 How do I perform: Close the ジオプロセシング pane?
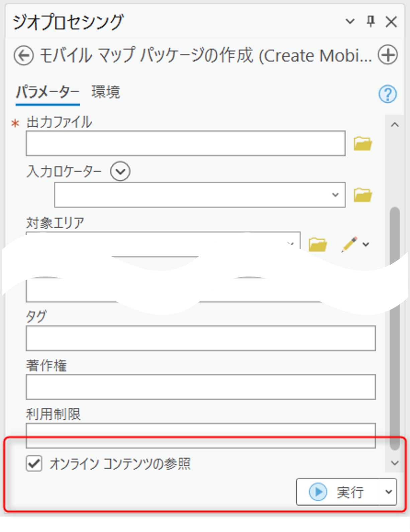pos(391,22)
